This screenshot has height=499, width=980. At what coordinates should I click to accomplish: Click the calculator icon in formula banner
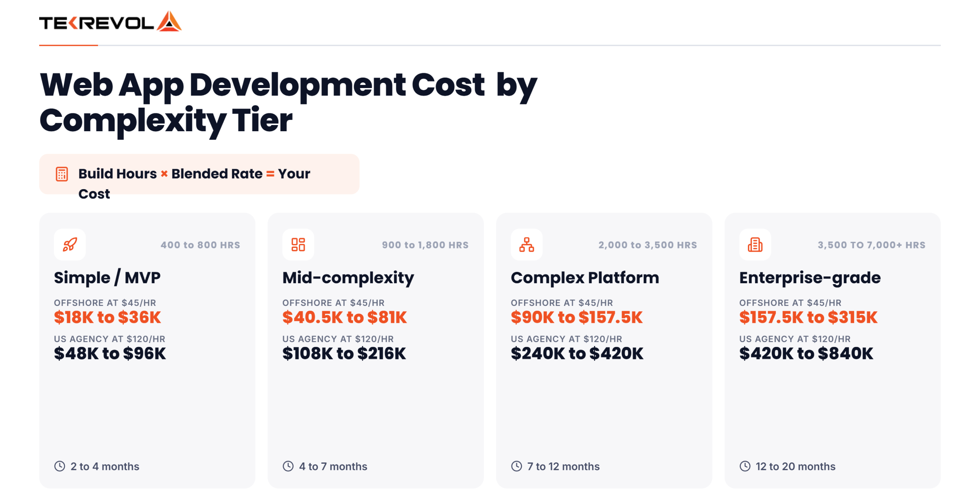(x=62, y=174)
